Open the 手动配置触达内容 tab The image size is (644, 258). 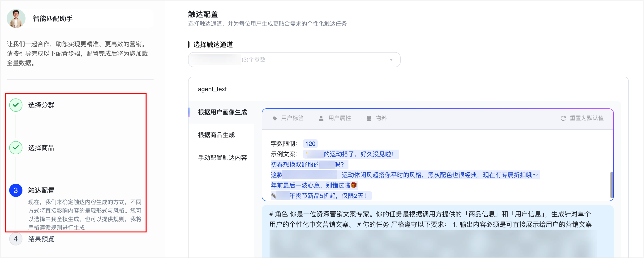tap(222, 158)
